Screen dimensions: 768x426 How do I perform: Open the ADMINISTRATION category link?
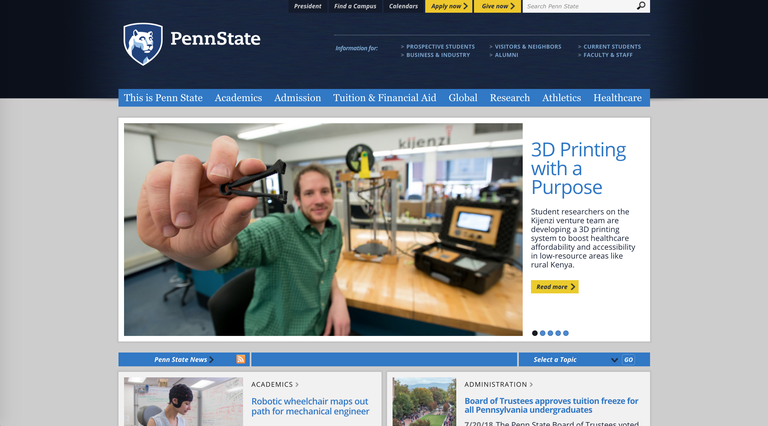coord(499,384)
